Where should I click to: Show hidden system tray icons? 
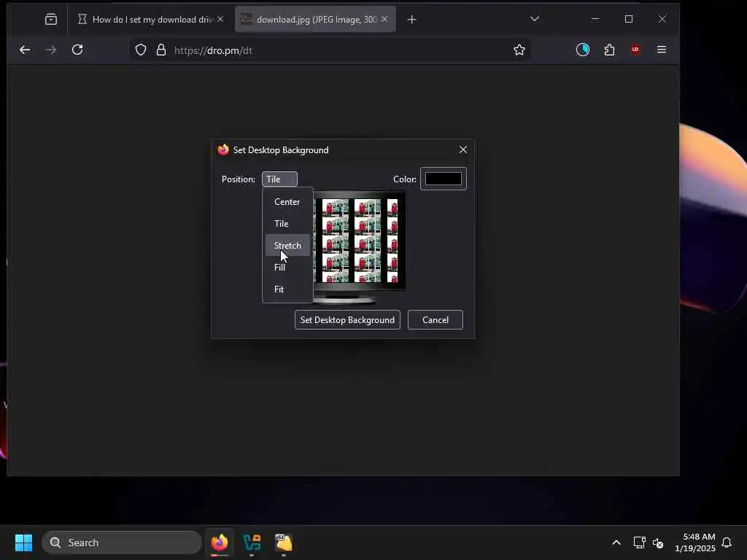(x=616, y=542)
